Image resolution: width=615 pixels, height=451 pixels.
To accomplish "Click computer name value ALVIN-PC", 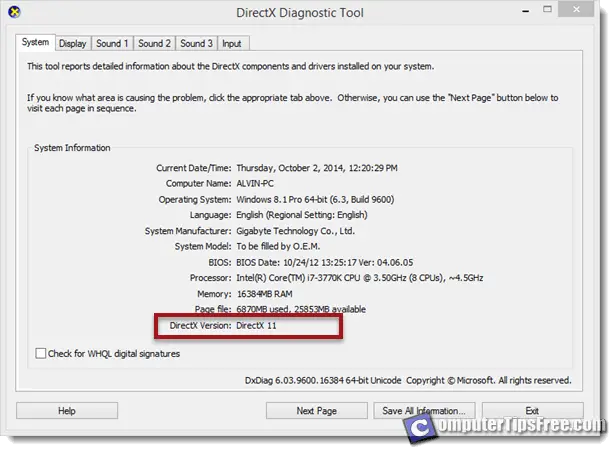I will (x=255, y=184).
